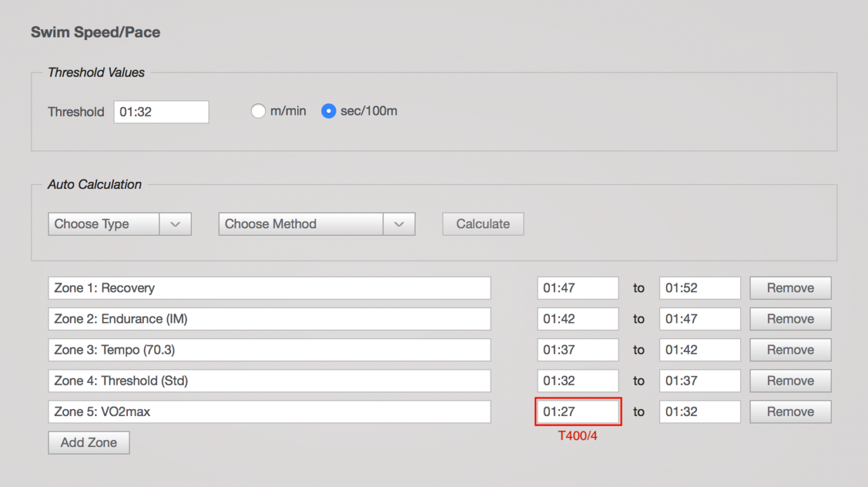Click Zone 4 start pace field 01:32
The width and height of the screenshot is (868, 487).
click(578, 381)
